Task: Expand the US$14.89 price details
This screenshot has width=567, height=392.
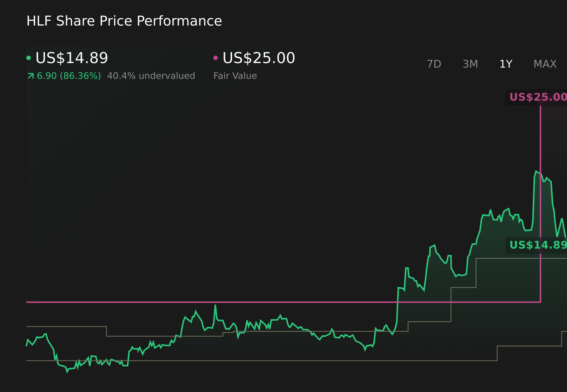Action: coord(71,58)
